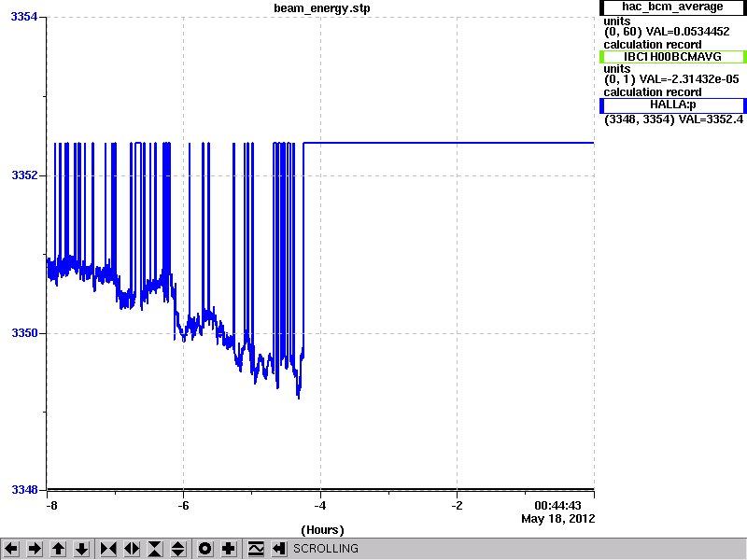747x560 pixels.
Task: Click the horizontal zoom-out diamond icon
Action: point(132,549)
